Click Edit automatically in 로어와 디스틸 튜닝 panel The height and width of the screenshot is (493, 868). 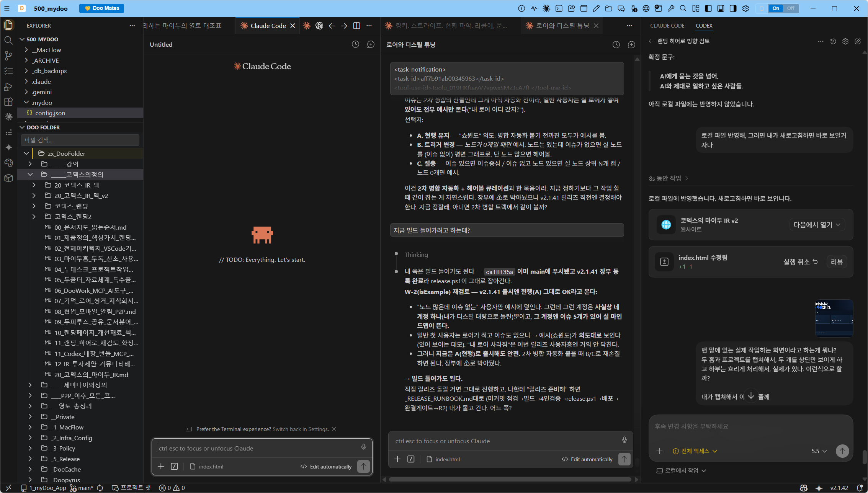pos(587,459)
